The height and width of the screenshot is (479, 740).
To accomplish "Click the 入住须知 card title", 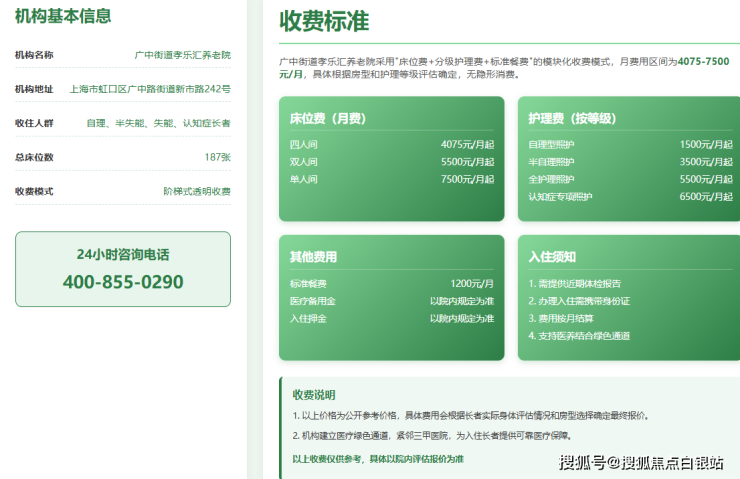I will [552, 257].
